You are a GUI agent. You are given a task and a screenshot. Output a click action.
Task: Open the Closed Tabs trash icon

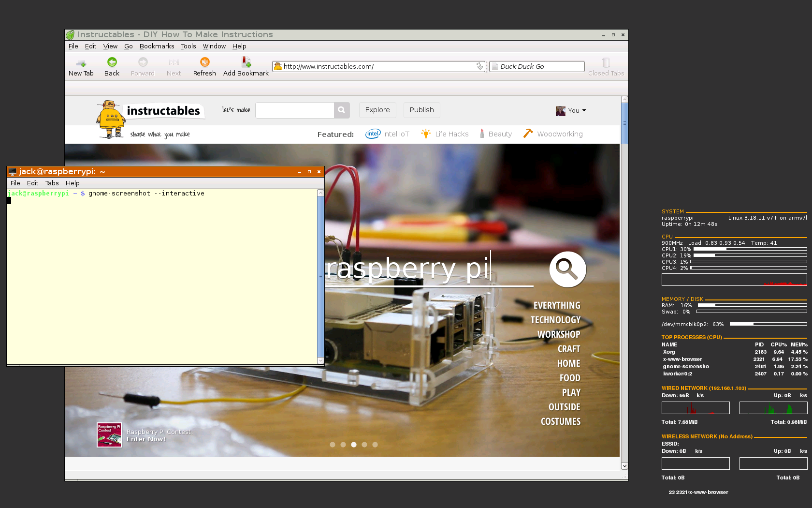606,62
